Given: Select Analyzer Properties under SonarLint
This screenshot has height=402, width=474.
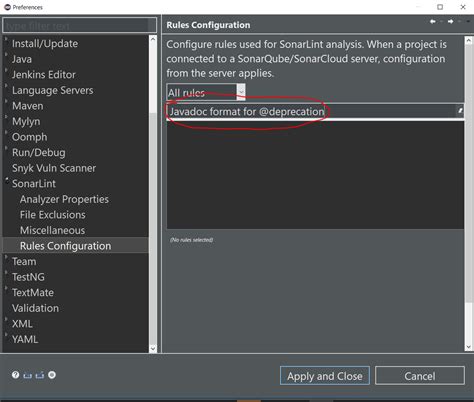Looking at the screenshot, I should [x=64, y=199].
